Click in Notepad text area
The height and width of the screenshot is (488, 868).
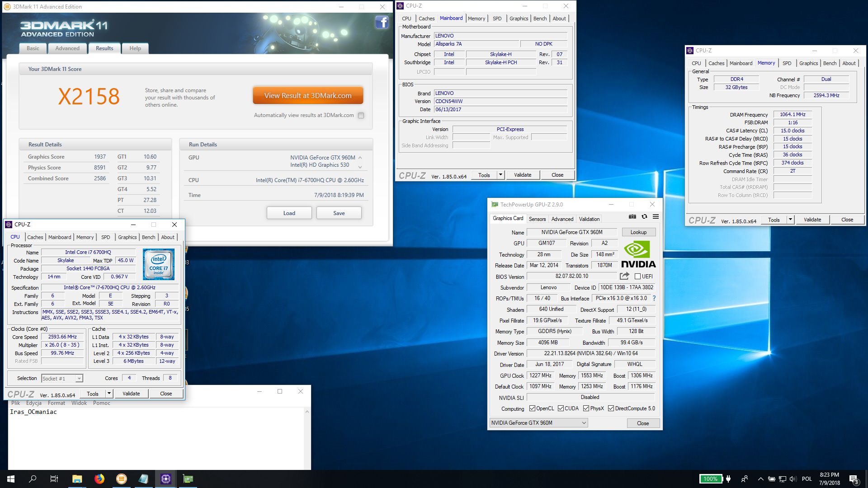point(156,438)
